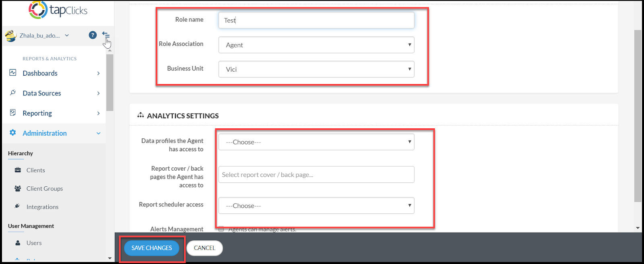Go to Client Groups in Hierarchy
Image resolution: width=644 pixels, height=264 pixels.
click(x=45, y=188)
